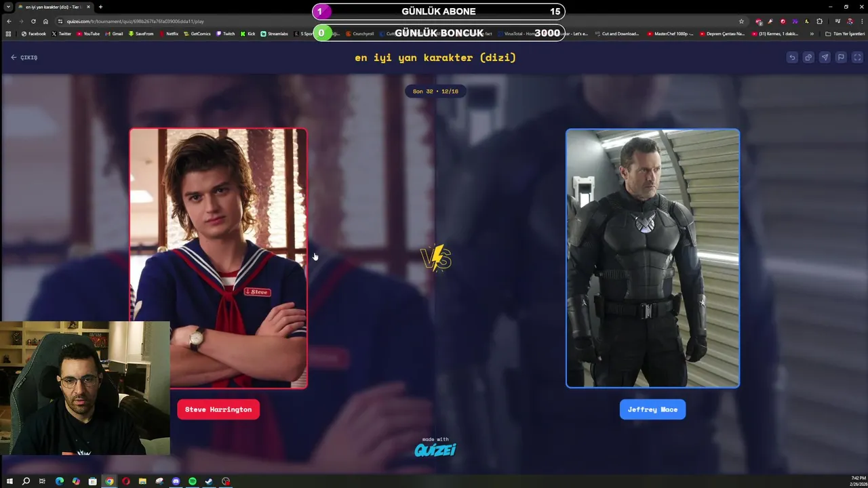Open a new browser tab

coord(100,7)
